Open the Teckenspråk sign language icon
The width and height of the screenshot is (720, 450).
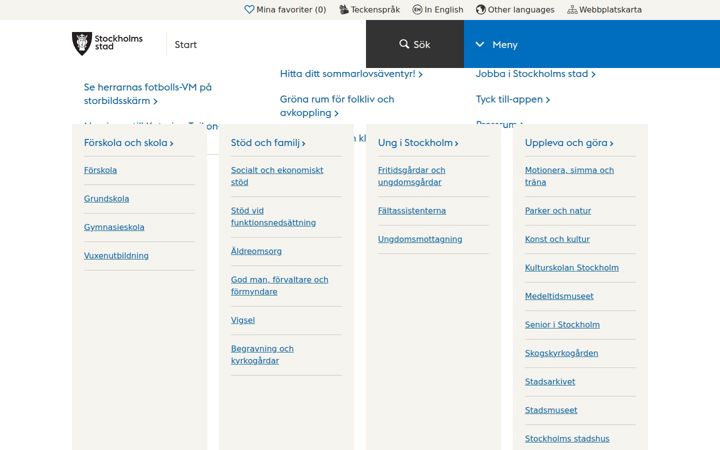pyautogui.click(x=344, y=9)
